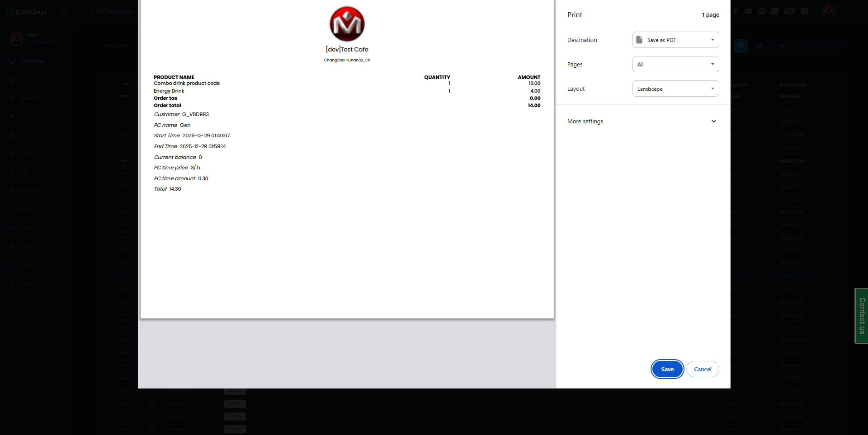
Task: Open the Layout dropdown set to Landscape
Action: click(675, 89)
